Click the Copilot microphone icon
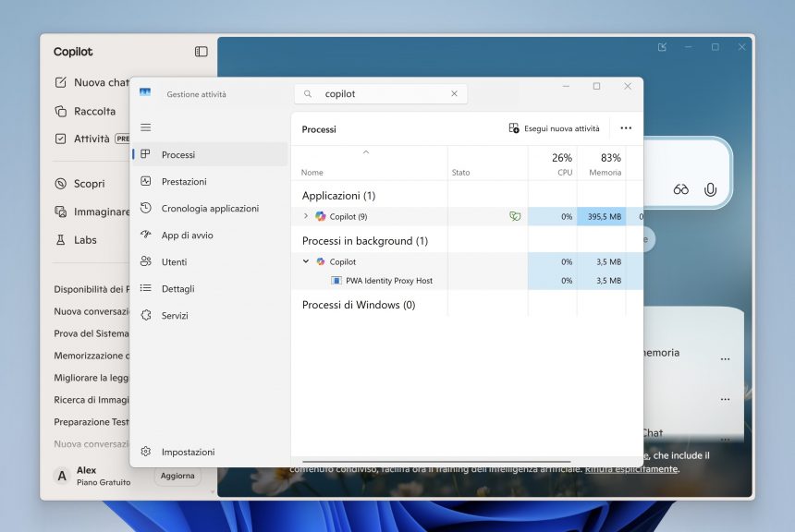This screenshot has height=532, width=795. tap(710, 189)
